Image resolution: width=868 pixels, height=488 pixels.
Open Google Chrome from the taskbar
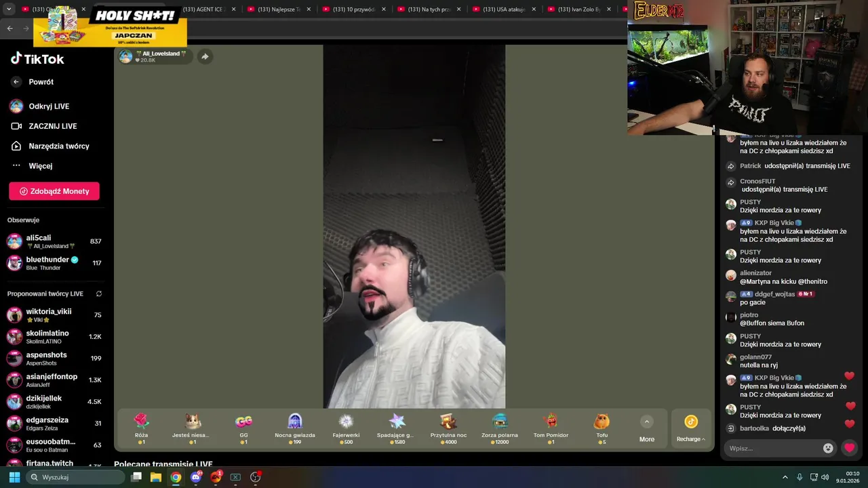coord(176,477)
